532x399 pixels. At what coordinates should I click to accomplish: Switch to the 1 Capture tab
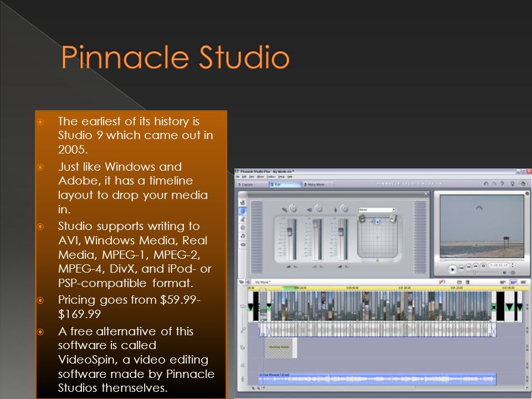(x=252, y=184)
